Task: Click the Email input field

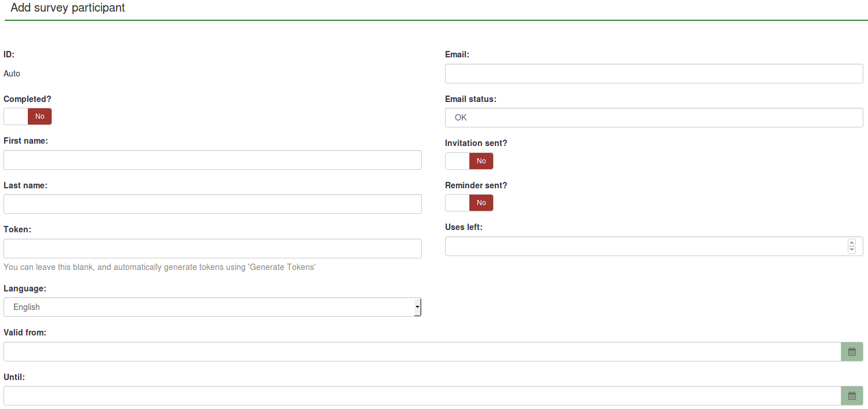Action: pos(654,74)
